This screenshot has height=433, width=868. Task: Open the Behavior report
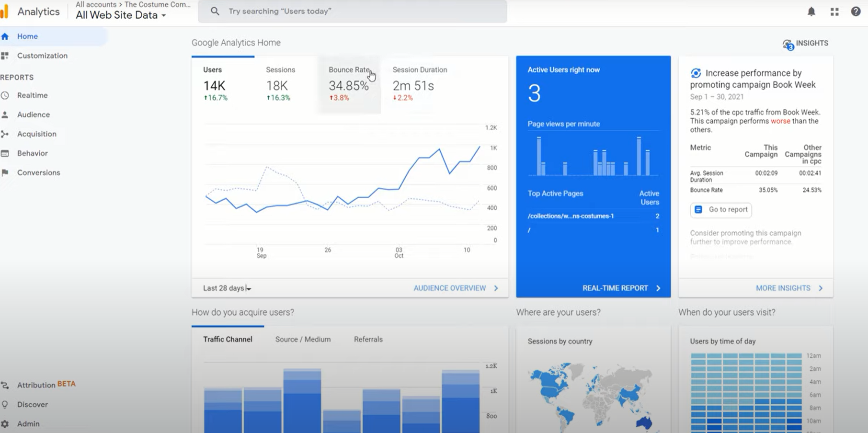point(32,153)
